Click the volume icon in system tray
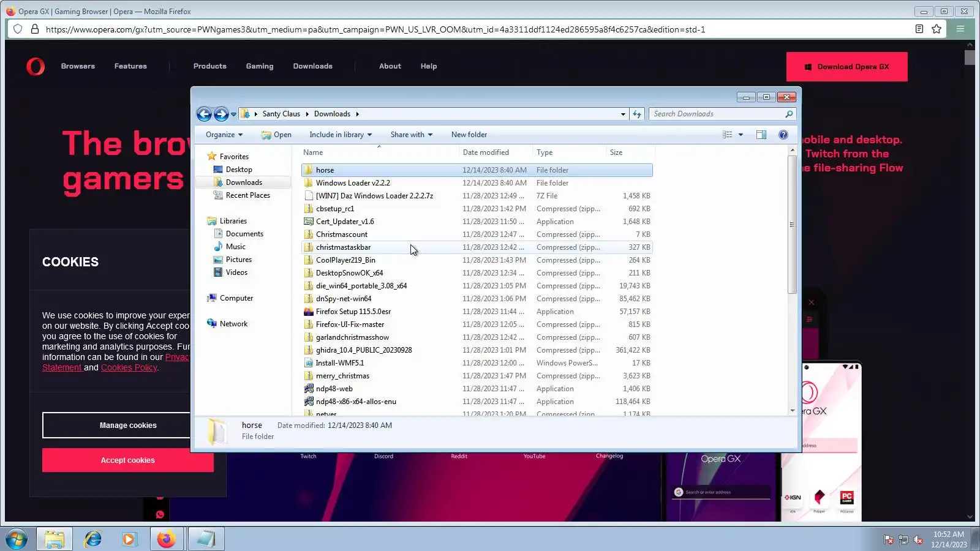Screen dimensions: 980x551 click(918, 539)
